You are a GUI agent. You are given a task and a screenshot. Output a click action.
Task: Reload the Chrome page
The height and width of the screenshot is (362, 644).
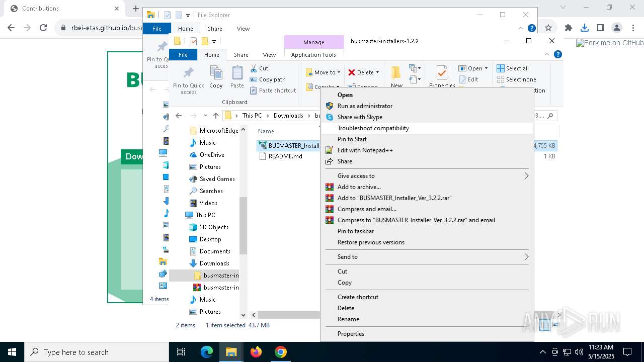point(43,28)
